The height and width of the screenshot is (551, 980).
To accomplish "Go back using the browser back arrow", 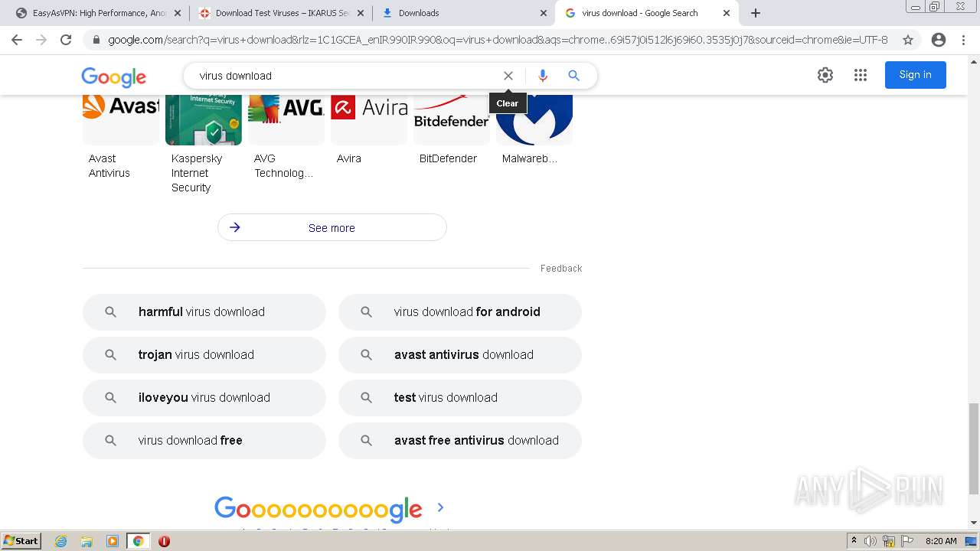I will coord(17,40).
